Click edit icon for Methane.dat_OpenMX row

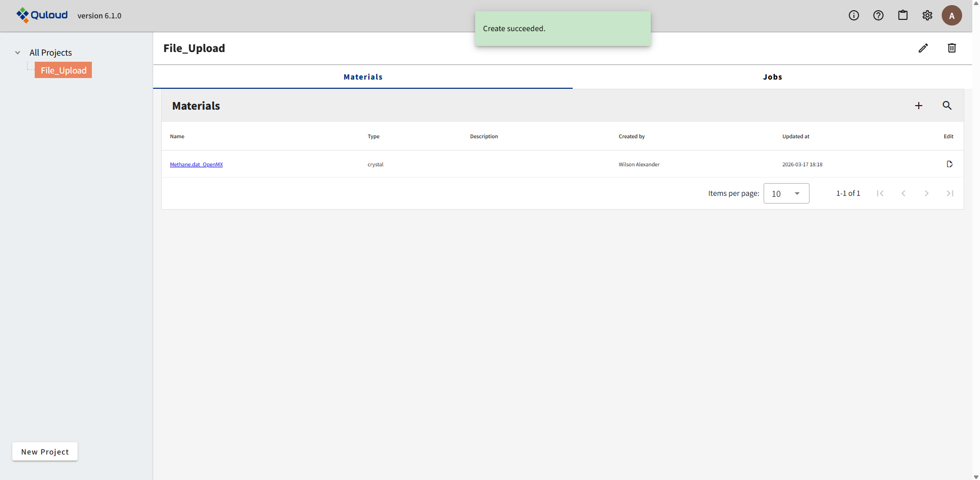tap(949, 164)
